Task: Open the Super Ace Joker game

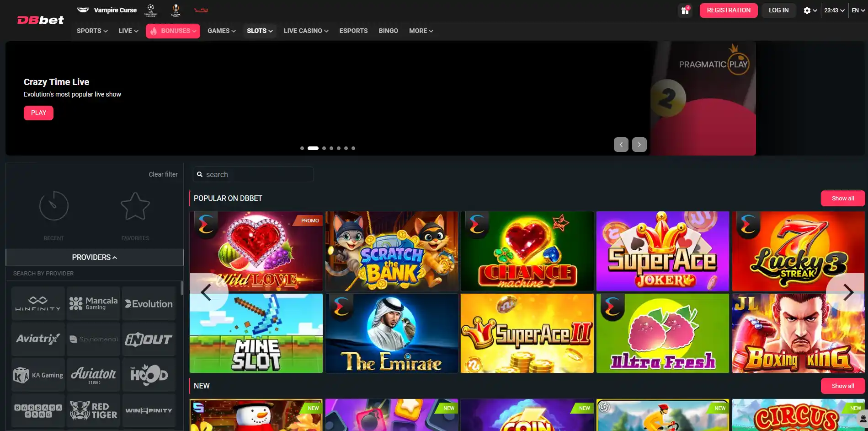Action: (x=663, y=251)
